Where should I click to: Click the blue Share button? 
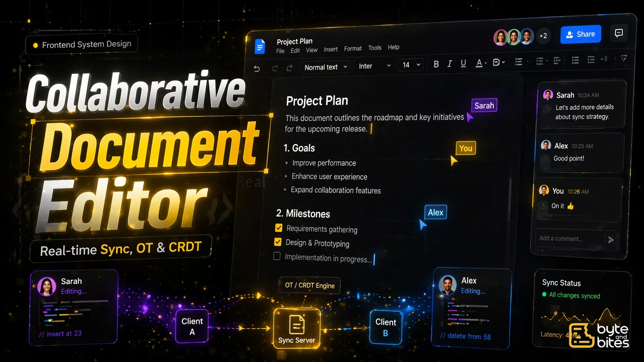click(581, 34)
